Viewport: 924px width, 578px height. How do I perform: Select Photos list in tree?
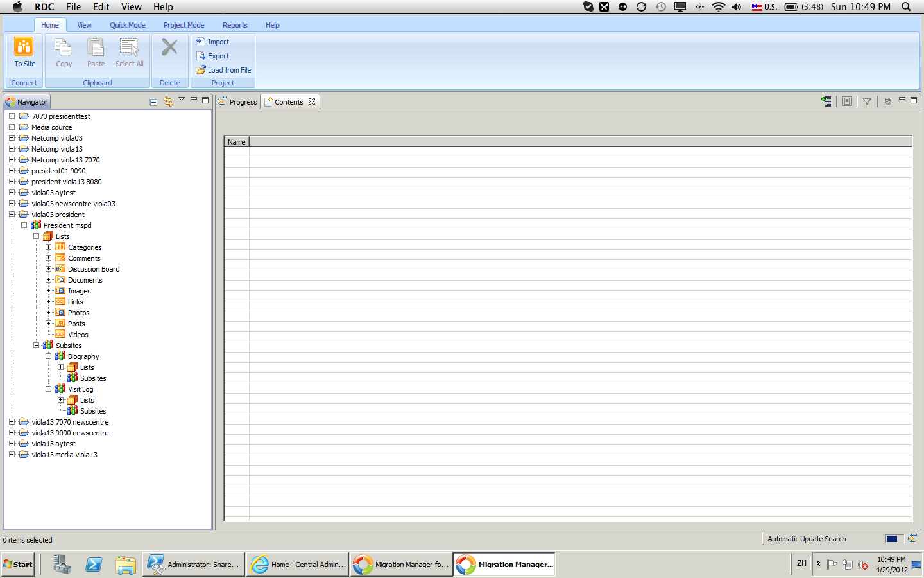78,313
